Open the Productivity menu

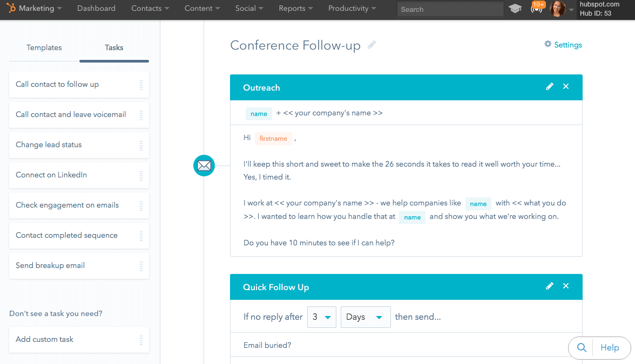point(352,8)
